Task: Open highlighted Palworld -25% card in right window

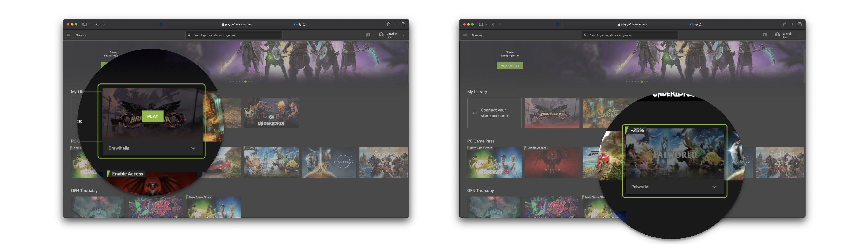Action: (674, 161)
